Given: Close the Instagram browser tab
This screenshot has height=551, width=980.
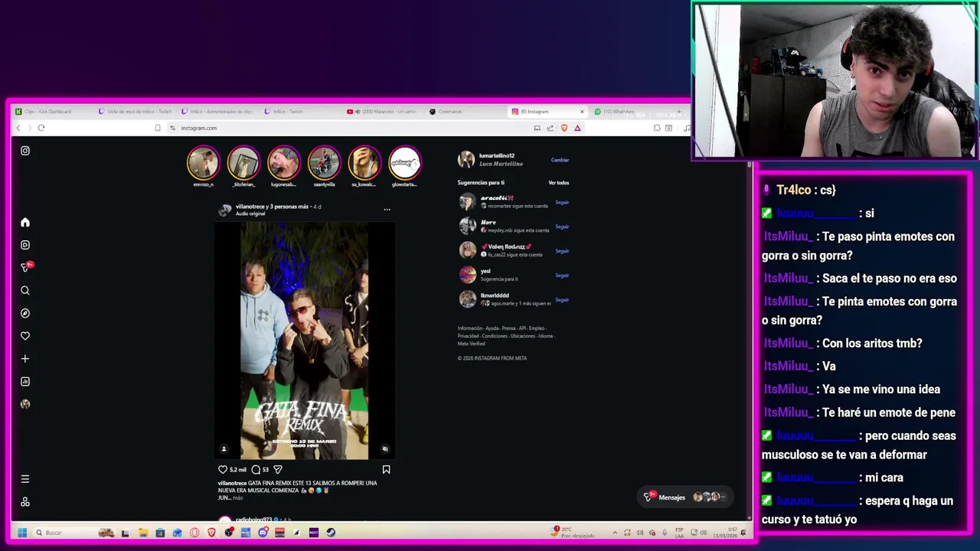Looking at the screenshot, I should tap(582, 112).
